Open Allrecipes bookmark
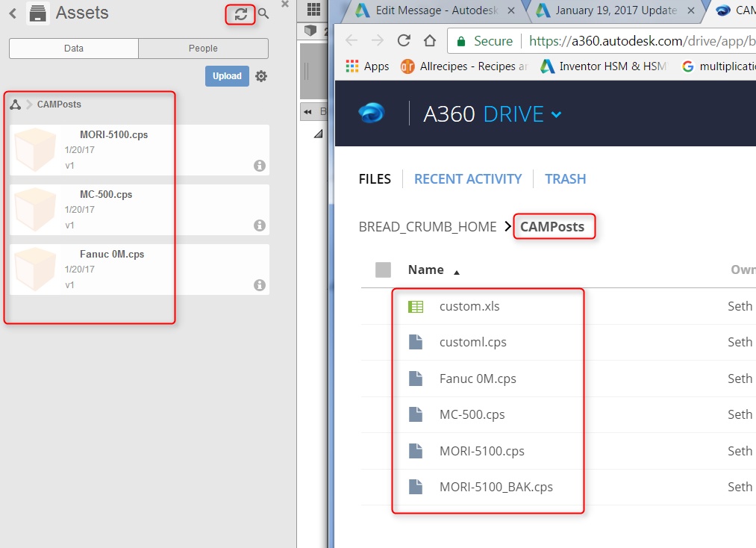756x548 pixels. point(465,66)
